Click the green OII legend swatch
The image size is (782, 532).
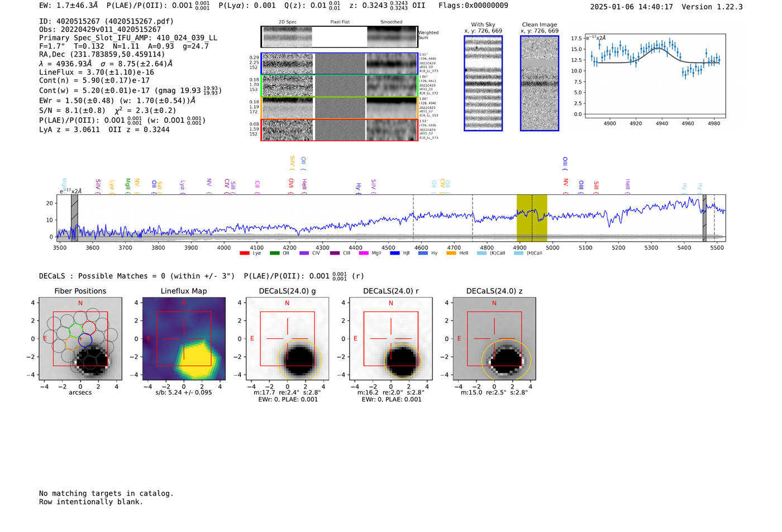click(274, 253)
